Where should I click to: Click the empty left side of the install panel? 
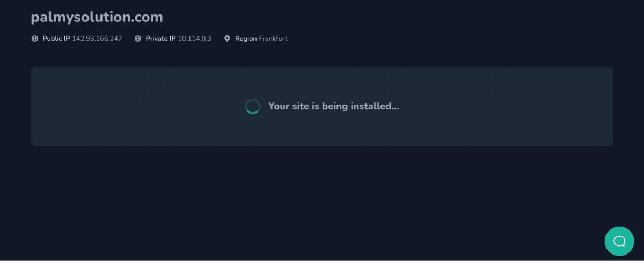tap(134, 106)
